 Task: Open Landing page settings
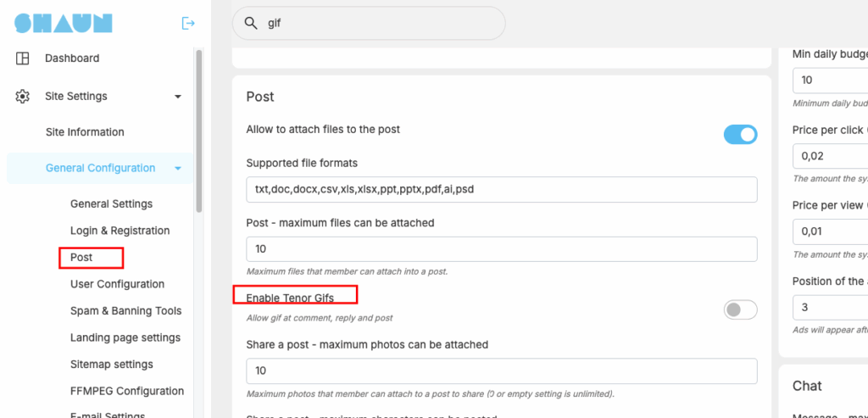click(x=125, y=337)
